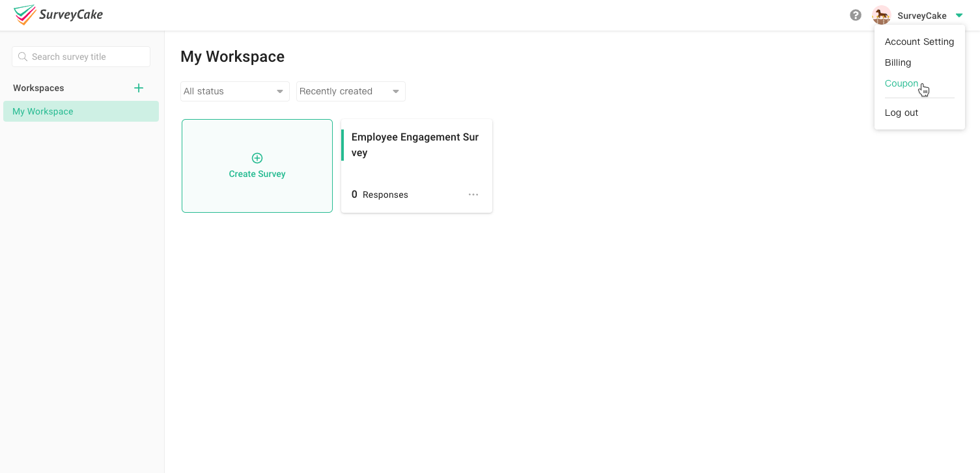Select Account Setting from user menu
This screenshot has width=980, height=473.
[919, 42]
